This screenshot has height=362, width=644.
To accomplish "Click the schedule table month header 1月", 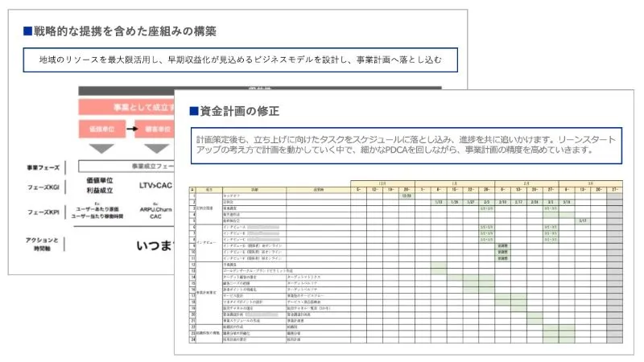I will (455, 183).
